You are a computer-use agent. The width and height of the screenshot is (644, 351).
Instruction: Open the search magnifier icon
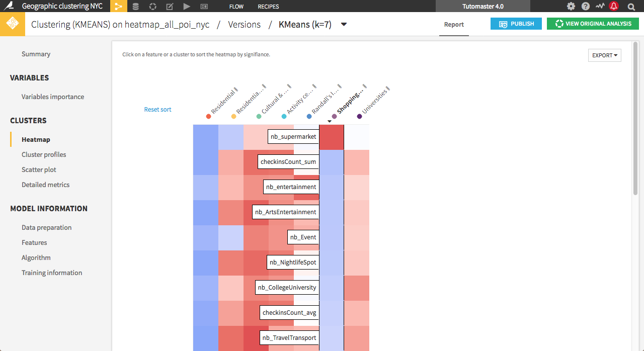pos(631,7)
